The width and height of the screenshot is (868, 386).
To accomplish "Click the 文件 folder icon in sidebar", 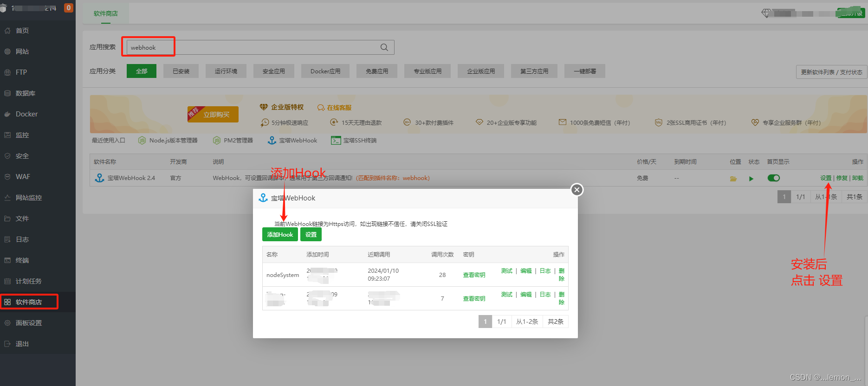I will [x=7, y=219].
